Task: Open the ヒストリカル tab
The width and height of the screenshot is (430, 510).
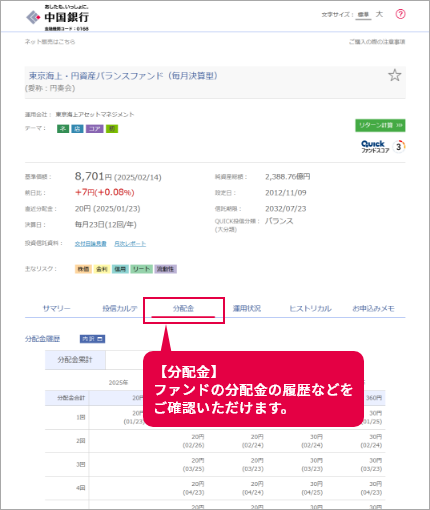Action: click(x=310, y=309)
